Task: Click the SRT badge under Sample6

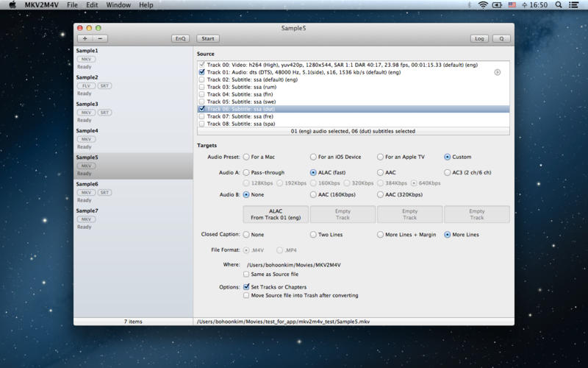Action: click(104, 193)
